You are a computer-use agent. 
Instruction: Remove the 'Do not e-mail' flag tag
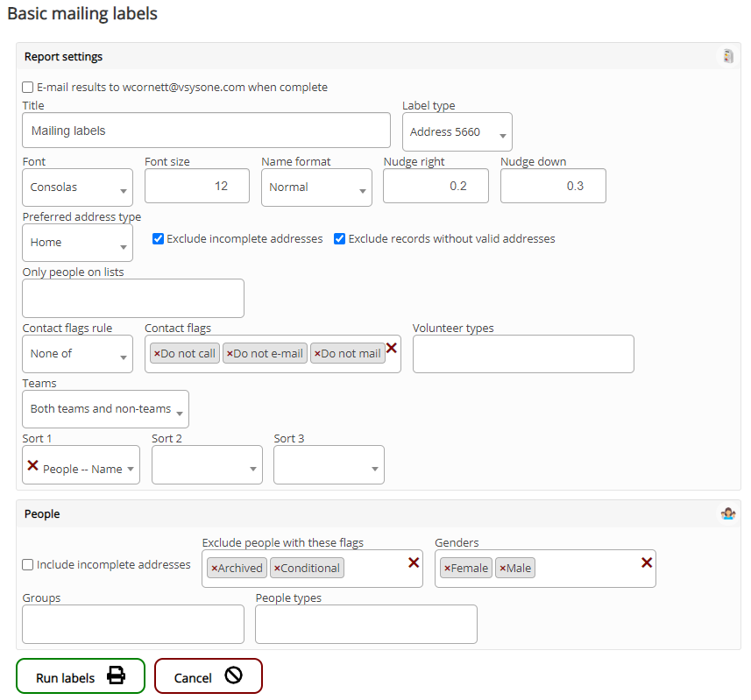[x=230, y=354]
